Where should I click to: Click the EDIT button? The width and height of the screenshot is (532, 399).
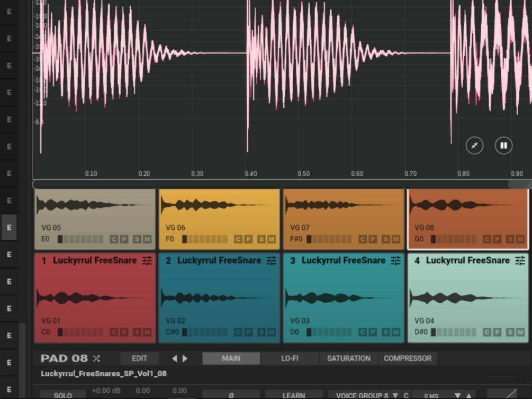139,358
